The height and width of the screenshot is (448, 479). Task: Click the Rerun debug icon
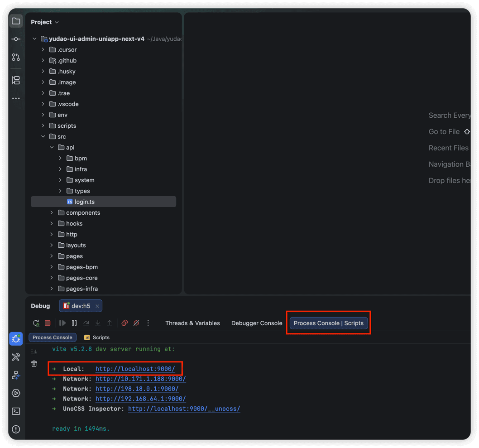tap(36, 323)
